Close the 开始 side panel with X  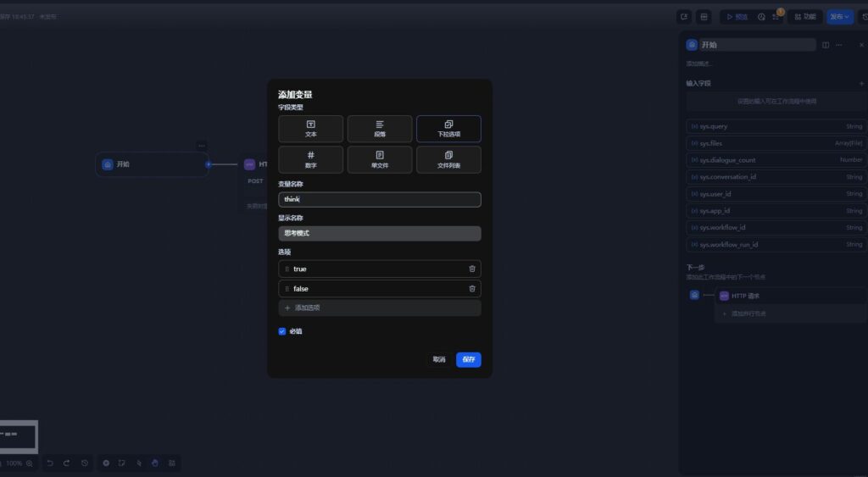click(861, 45)
